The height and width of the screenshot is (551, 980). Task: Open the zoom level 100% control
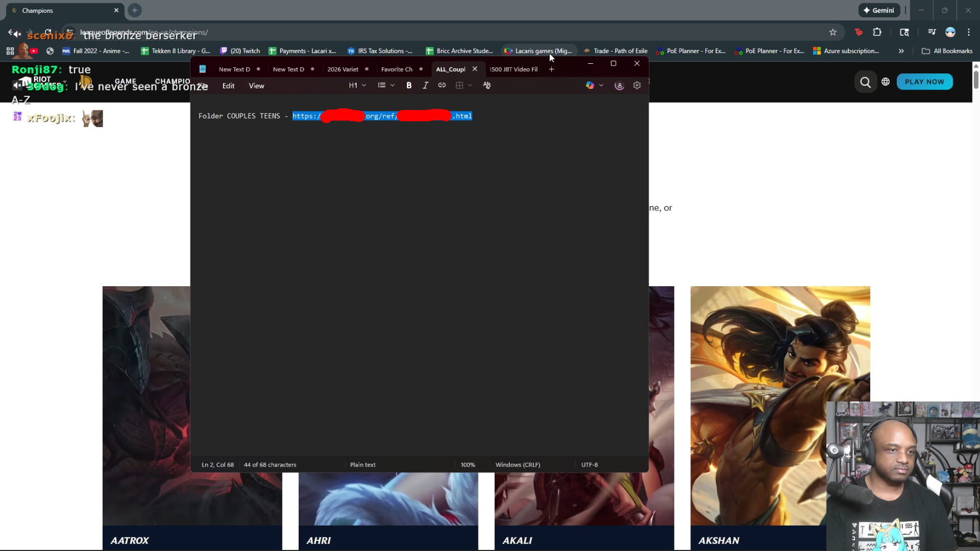click(468, 465)
